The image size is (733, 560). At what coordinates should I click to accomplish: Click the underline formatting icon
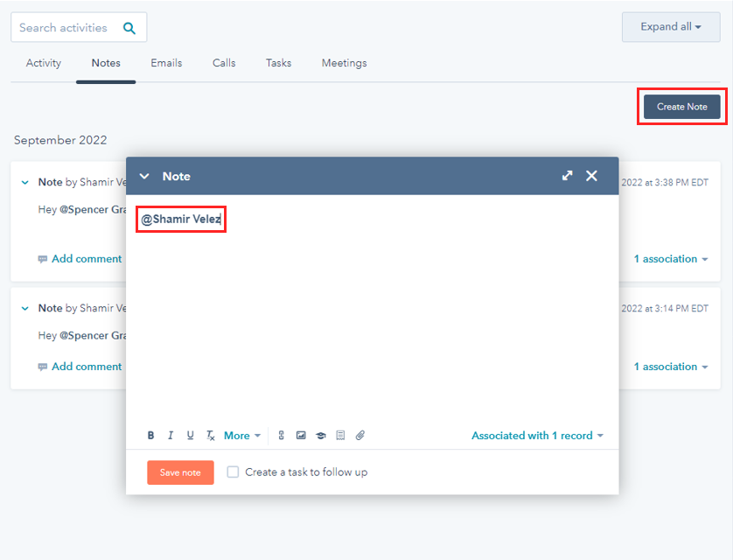point(190,436)
